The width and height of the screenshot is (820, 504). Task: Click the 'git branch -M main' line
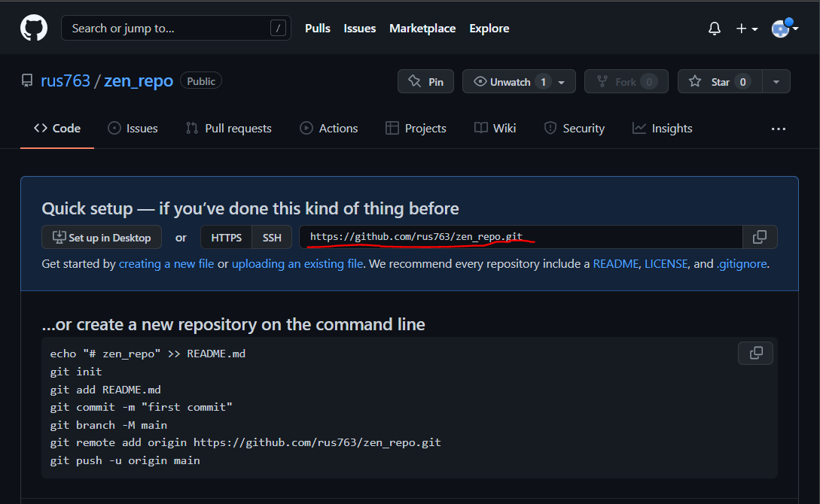coord(108,424)
